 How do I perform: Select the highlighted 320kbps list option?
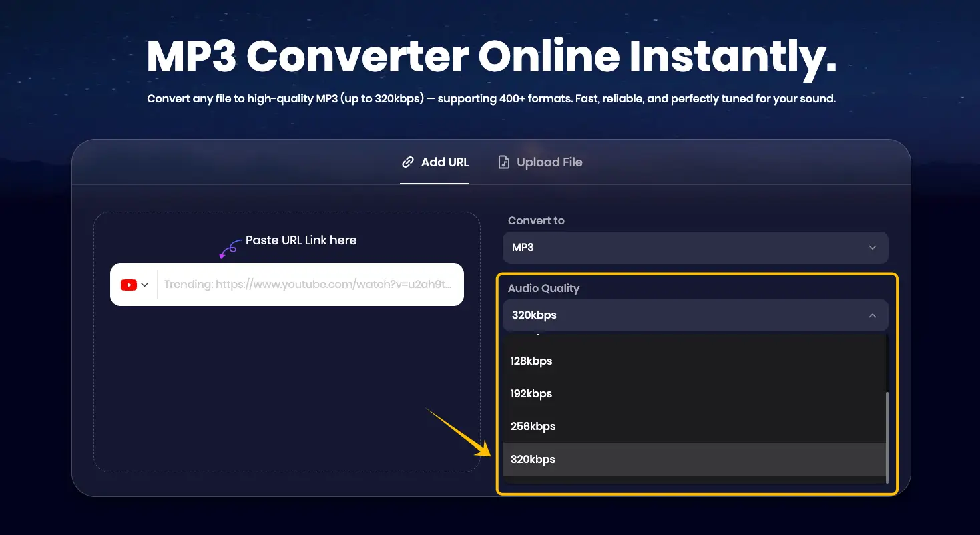click(533, 460)
